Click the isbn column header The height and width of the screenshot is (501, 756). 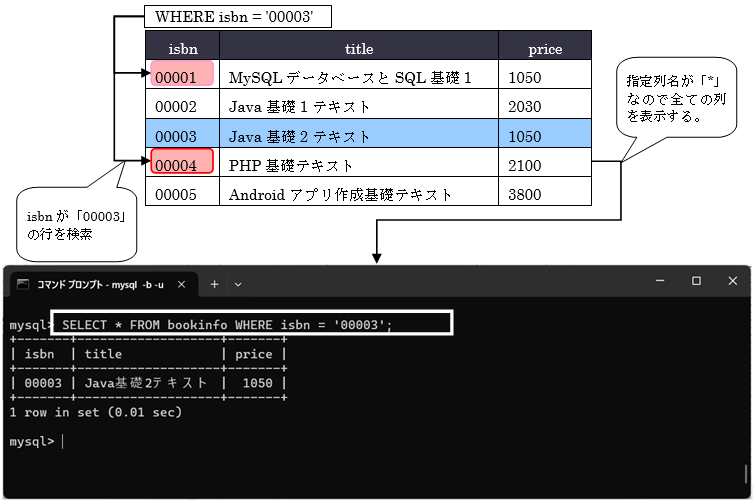pos(182,48)
